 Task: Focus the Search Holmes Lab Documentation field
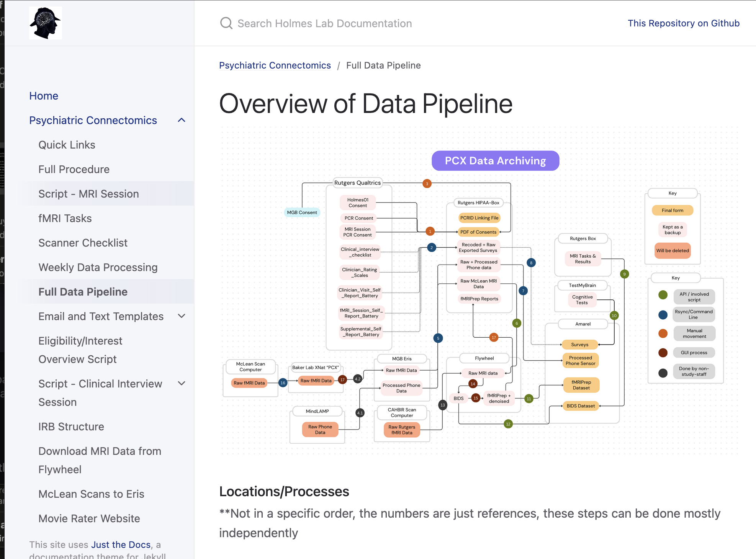324,23
